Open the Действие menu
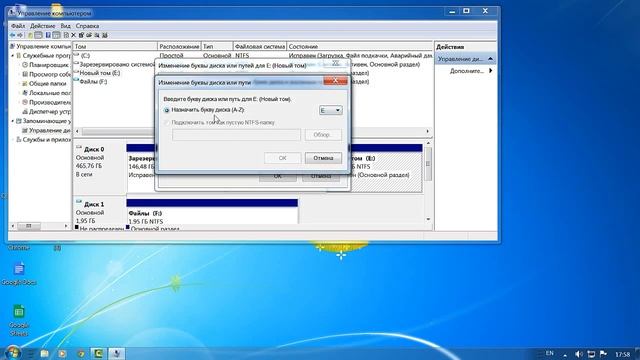 tap(42, 26)
